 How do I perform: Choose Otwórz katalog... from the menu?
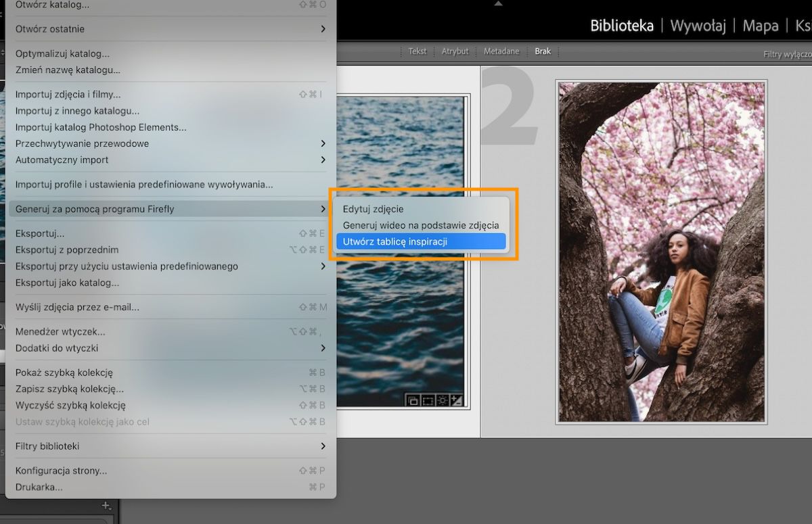(171, 5)
